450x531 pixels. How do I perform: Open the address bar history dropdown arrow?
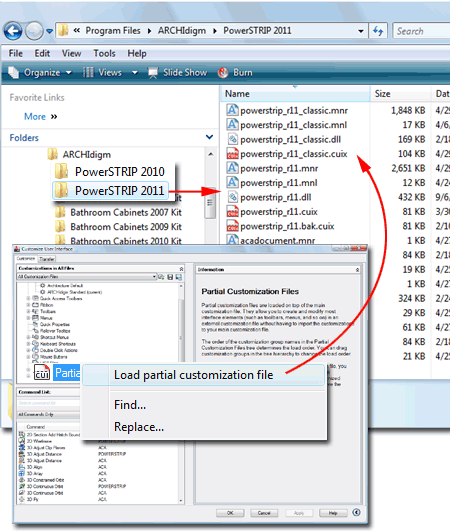click(x=361, y=31)
